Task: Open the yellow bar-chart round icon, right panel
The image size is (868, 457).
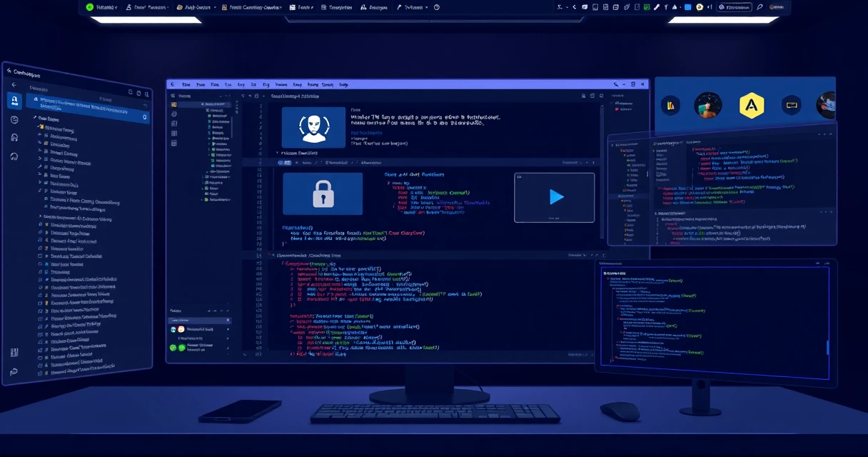Action: pos(670,106)
